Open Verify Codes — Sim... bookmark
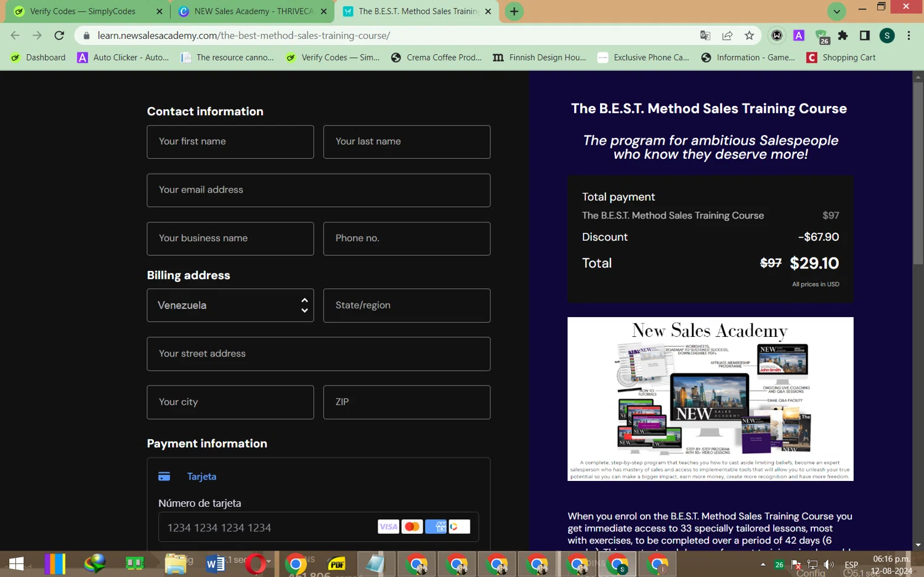Screen dimensions: 924x577 pos(333,57)
